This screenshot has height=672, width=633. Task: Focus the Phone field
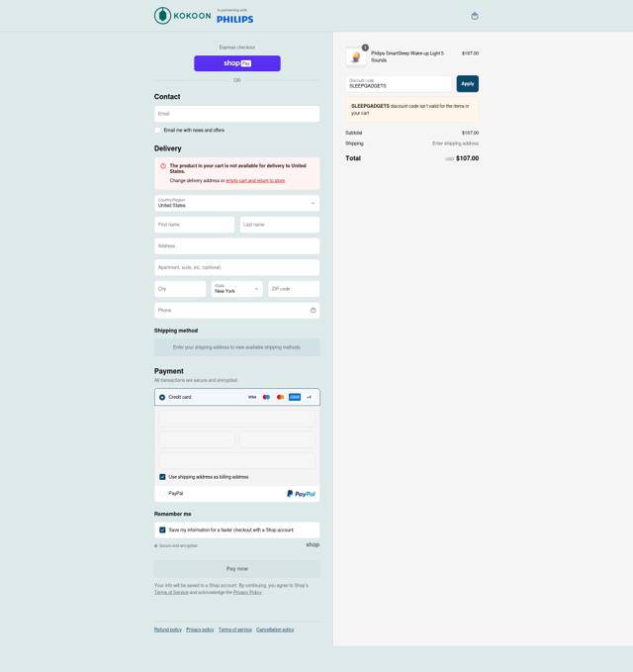[236, 311]
